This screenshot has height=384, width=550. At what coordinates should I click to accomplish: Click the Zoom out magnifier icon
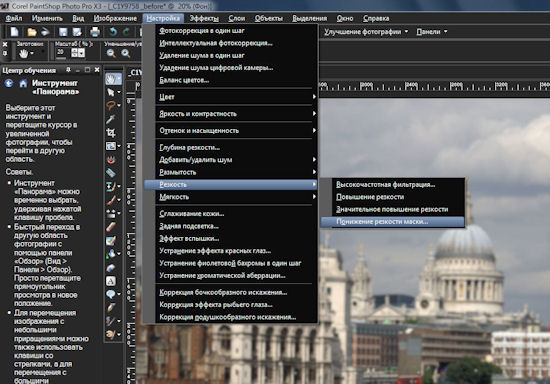(111, 53)
